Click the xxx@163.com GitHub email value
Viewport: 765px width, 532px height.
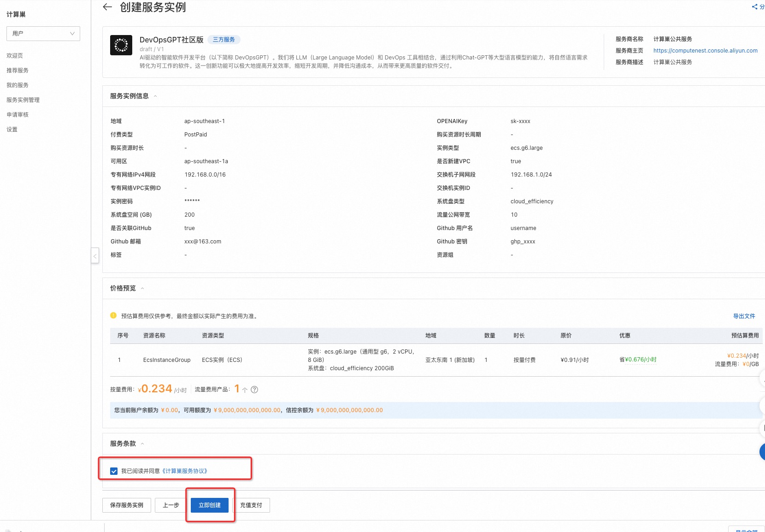[203, 242]
